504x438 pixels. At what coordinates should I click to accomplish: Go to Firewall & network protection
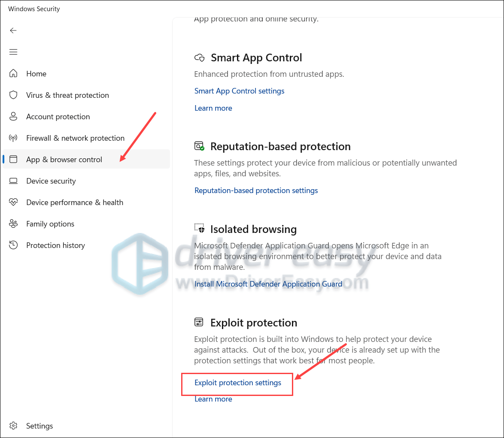pos(75,138)
